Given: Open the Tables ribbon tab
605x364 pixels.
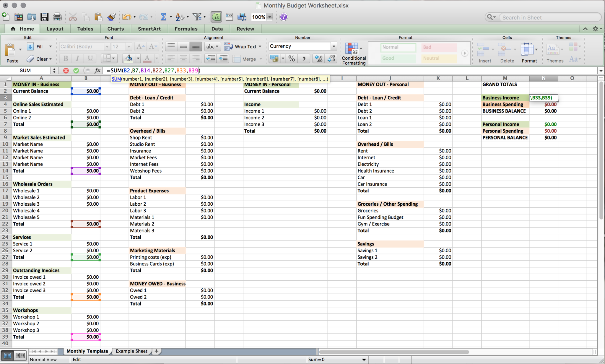Looking at the screenshot, I should (85, 29).
